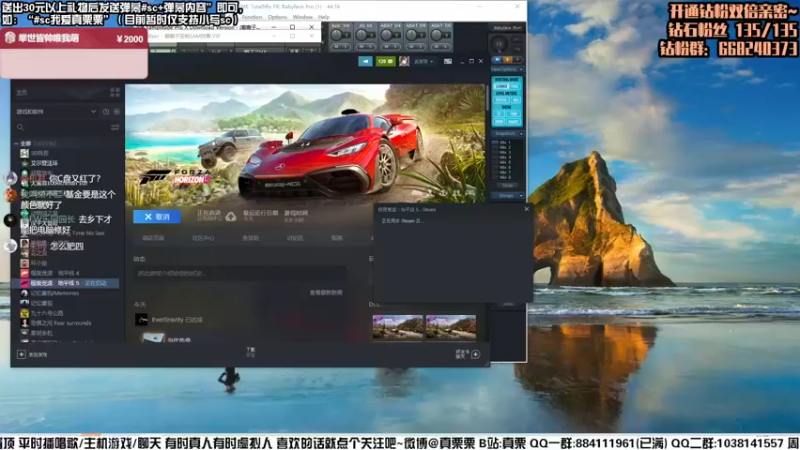Adjust the AS 1/2 channel knob in TotalMix
Viewport: 800px width, 450px height.
pyautogui.click(x=362, y=35)
